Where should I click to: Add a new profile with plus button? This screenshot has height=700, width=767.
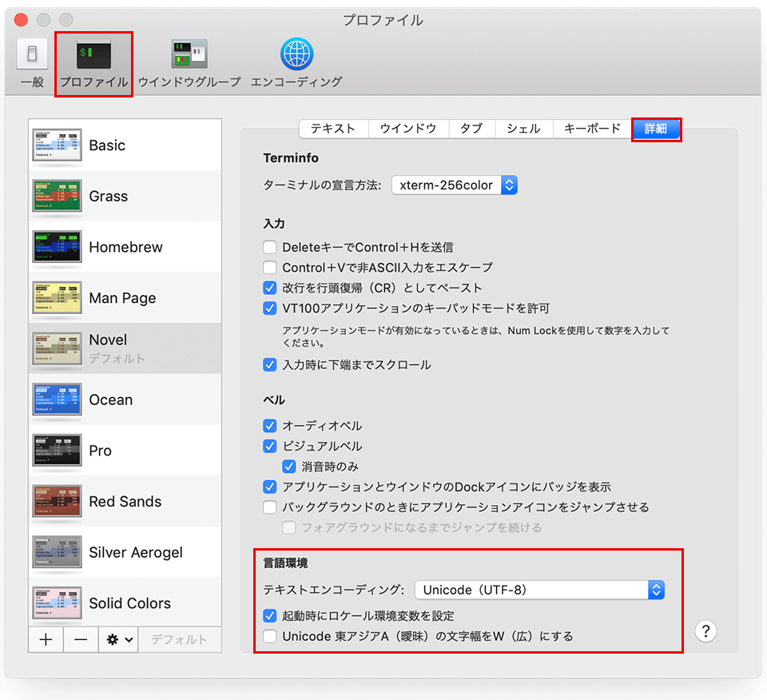click(46, 639)
